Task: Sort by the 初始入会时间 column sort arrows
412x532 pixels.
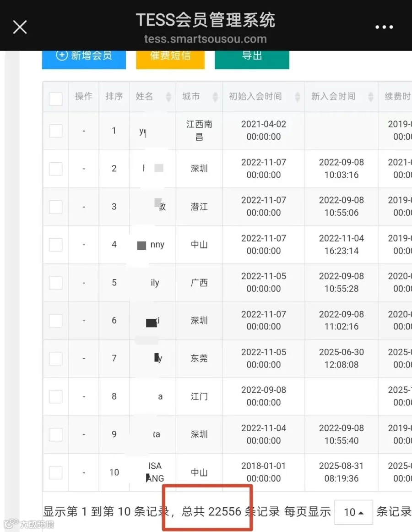Action: [x=298, y=97]
